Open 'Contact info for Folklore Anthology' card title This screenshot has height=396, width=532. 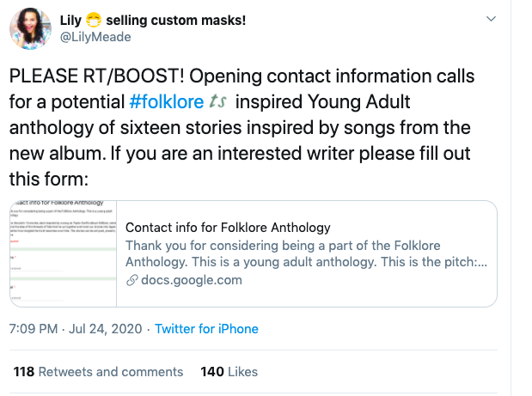[228, 228]
